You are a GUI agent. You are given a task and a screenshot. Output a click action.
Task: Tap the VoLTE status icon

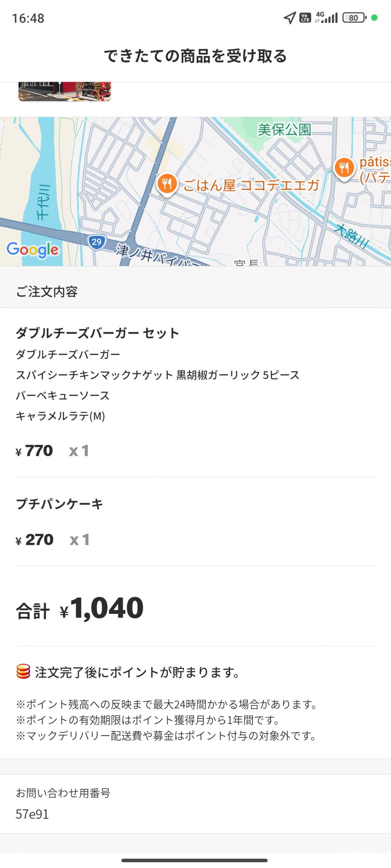(305, 18)
